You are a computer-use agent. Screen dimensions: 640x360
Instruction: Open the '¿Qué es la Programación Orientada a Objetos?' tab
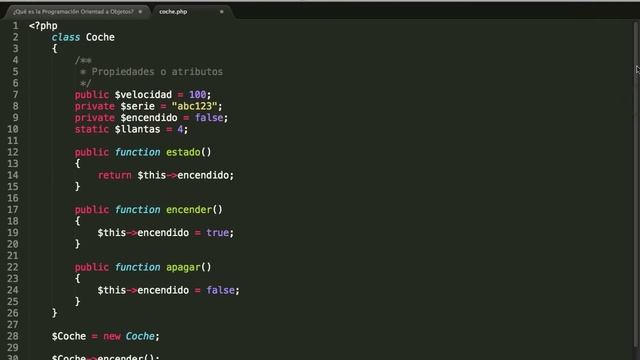point(73,12)
